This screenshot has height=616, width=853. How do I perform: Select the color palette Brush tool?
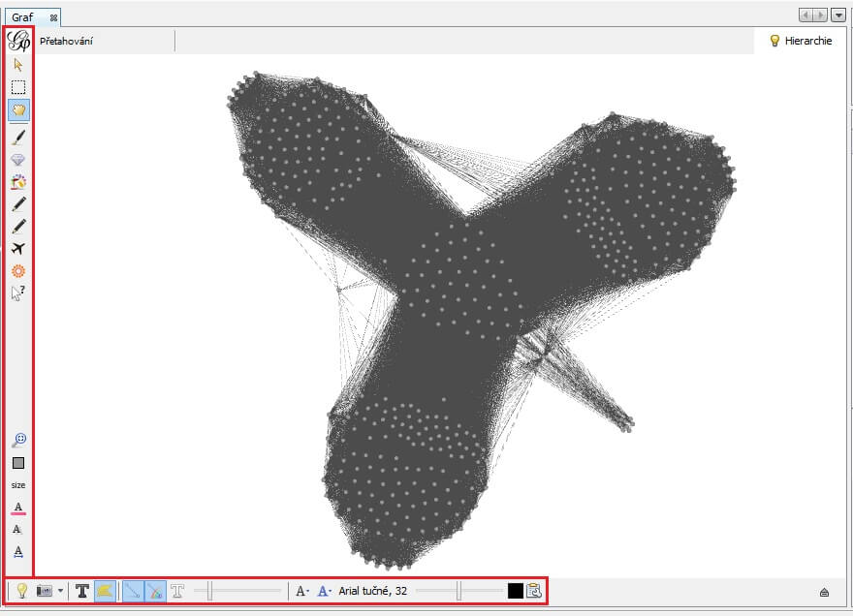click(x=18, y=181)
